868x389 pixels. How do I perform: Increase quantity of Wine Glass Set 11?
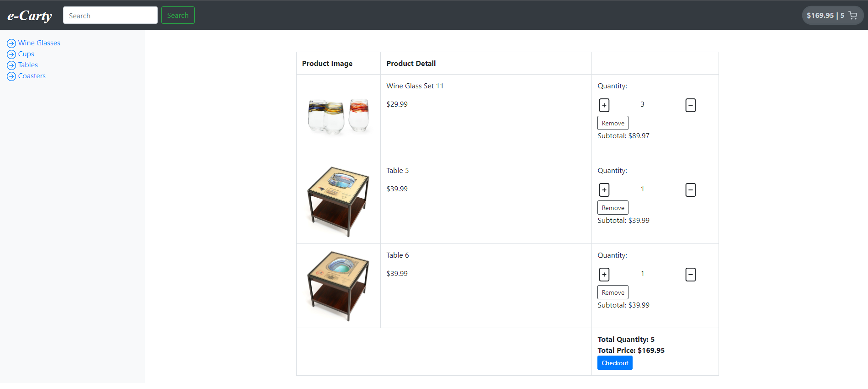coord(604,105)
